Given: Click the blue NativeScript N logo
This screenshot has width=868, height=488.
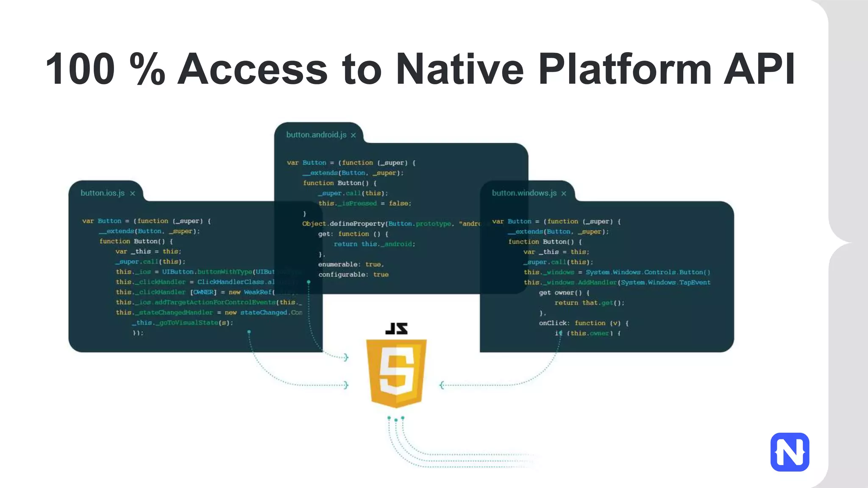Looking at the screenshot, I should tap(790, 452).
